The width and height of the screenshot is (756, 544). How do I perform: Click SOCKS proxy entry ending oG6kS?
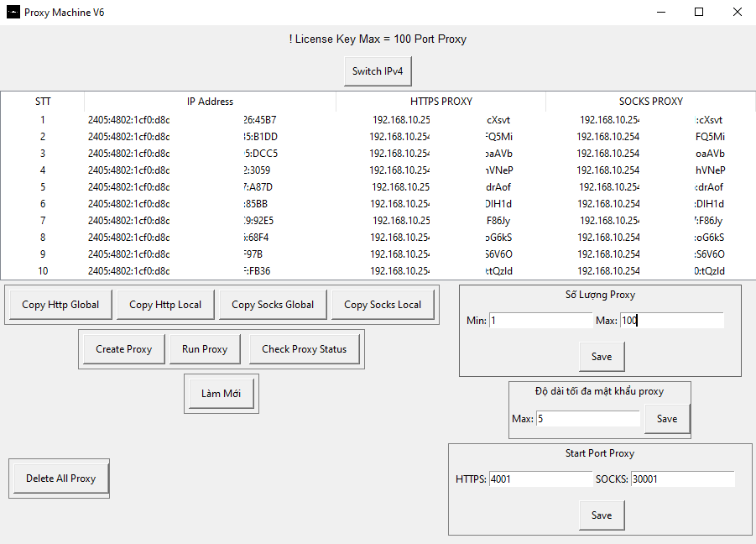tap(651, 238)
